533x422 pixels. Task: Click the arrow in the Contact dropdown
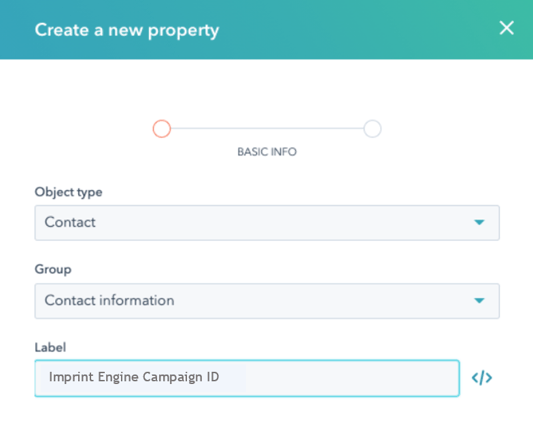479,222
